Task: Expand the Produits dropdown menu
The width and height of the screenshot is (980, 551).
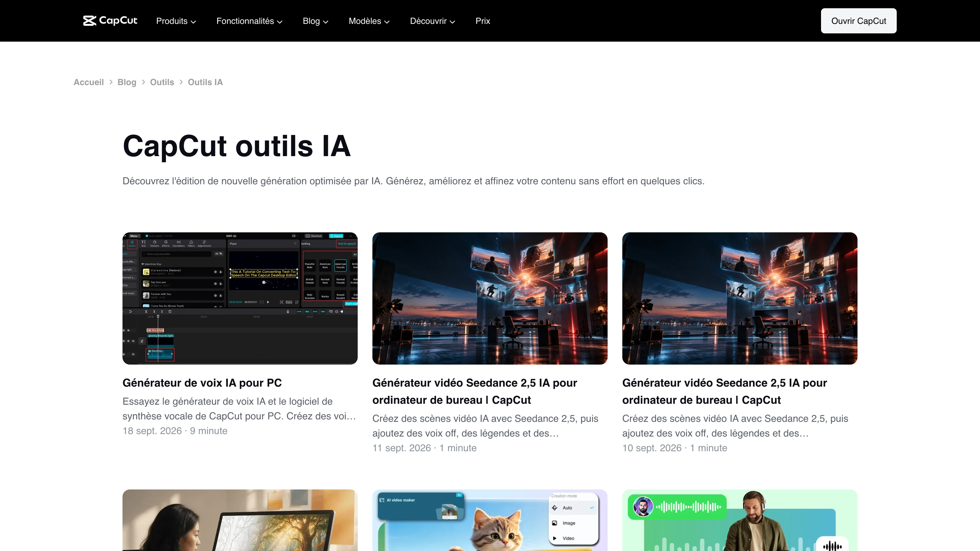Action: 176,21
